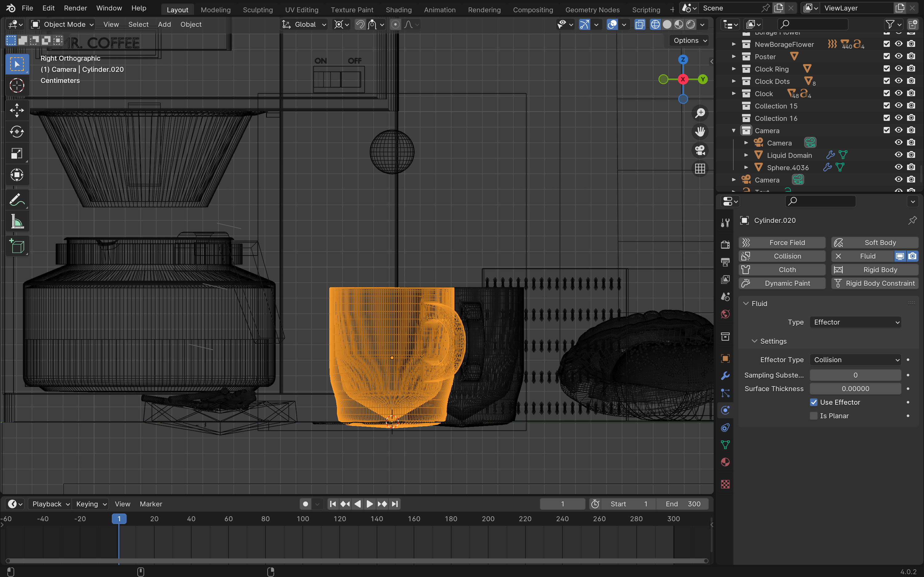Open Scene properties tab
The image size is (924, 577).
pyautogui.click(x=725, y=297)
